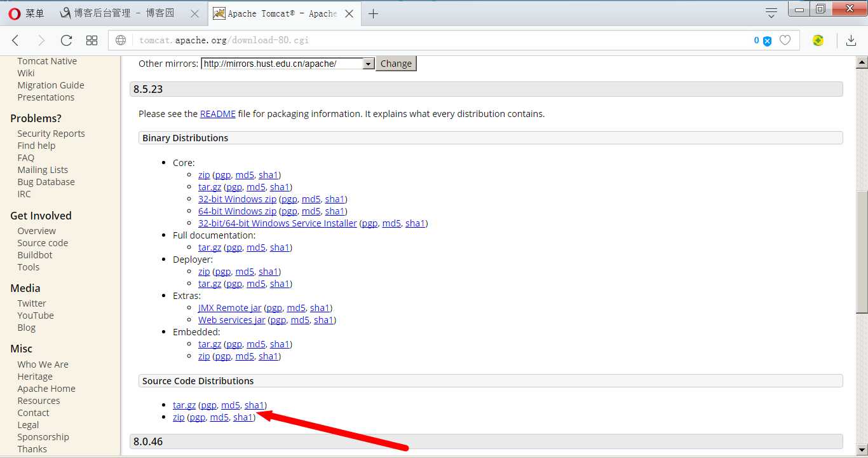Download source code tar.gz

184,405
